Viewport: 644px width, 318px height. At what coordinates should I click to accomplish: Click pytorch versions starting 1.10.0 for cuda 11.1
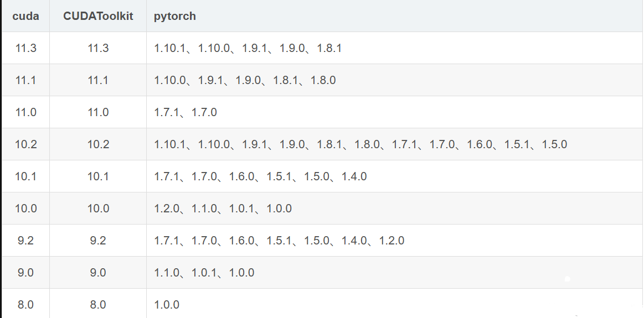[245, 80]
